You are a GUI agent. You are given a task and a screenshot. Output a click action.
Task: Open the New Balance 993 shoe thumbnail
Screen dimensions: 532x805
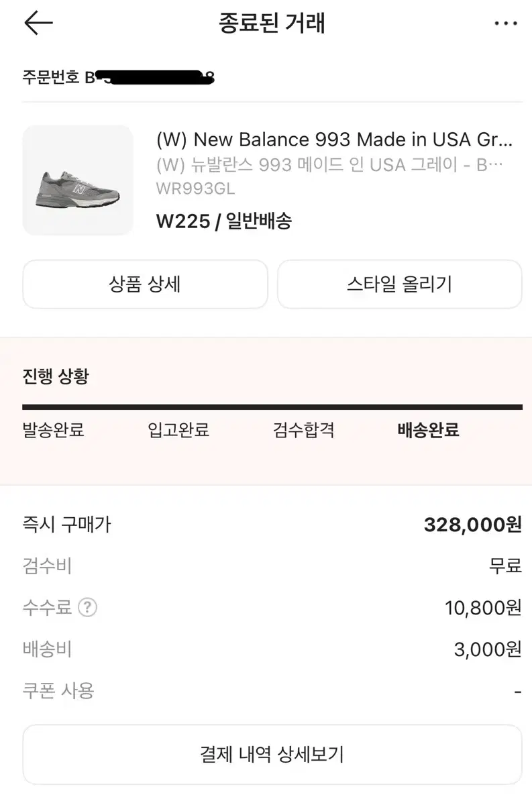point(78,180)
